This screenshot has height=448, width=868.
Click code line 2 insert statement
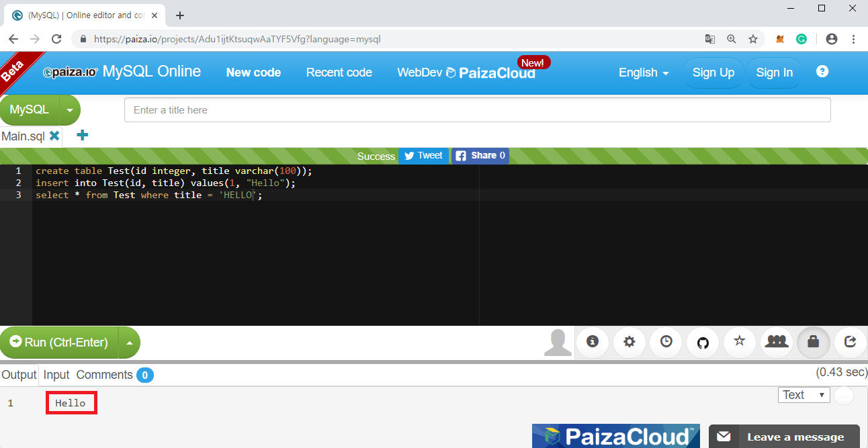tap(165, 183)
